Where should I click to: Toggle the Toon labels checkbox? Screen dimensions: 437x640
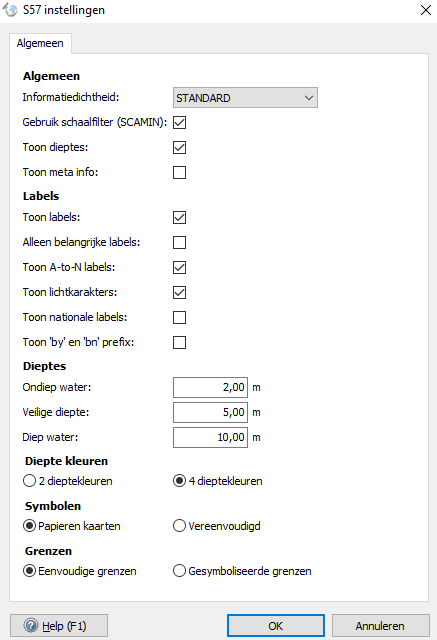(180, 217)
